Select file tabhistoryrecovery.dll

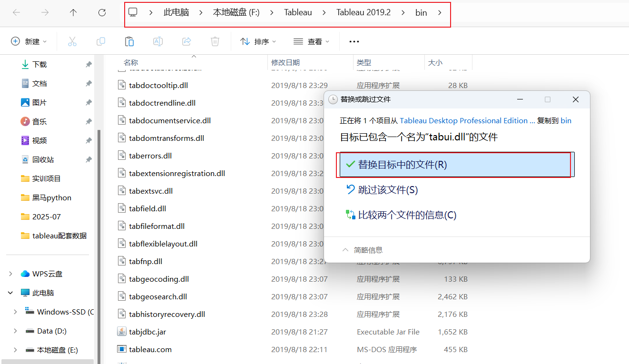point(167,314)
